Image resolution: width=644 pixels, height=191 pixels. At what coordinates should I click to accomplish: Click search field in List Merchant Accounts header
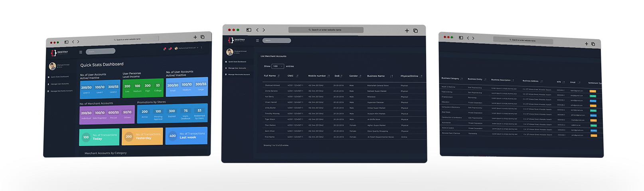click(x=277, y=40)
